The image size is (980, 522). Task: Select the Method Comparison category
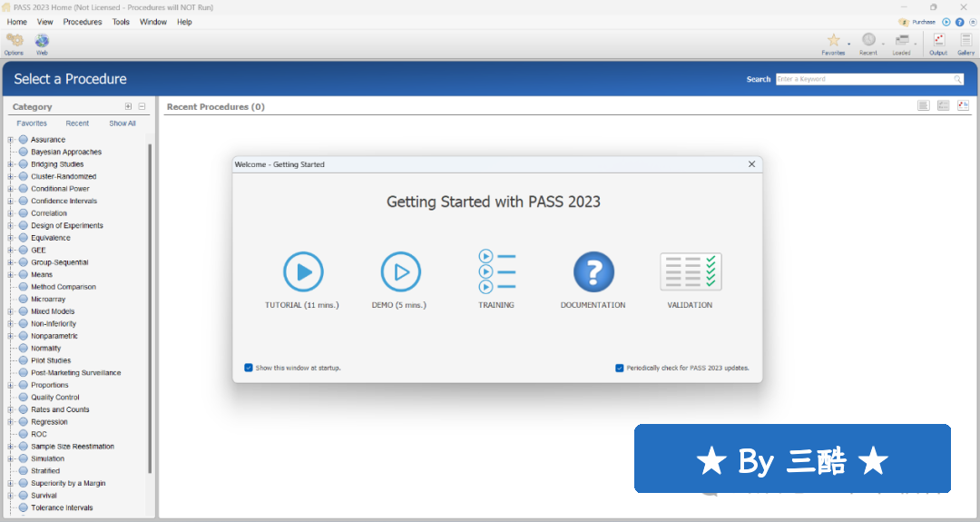tap(64, 287)
